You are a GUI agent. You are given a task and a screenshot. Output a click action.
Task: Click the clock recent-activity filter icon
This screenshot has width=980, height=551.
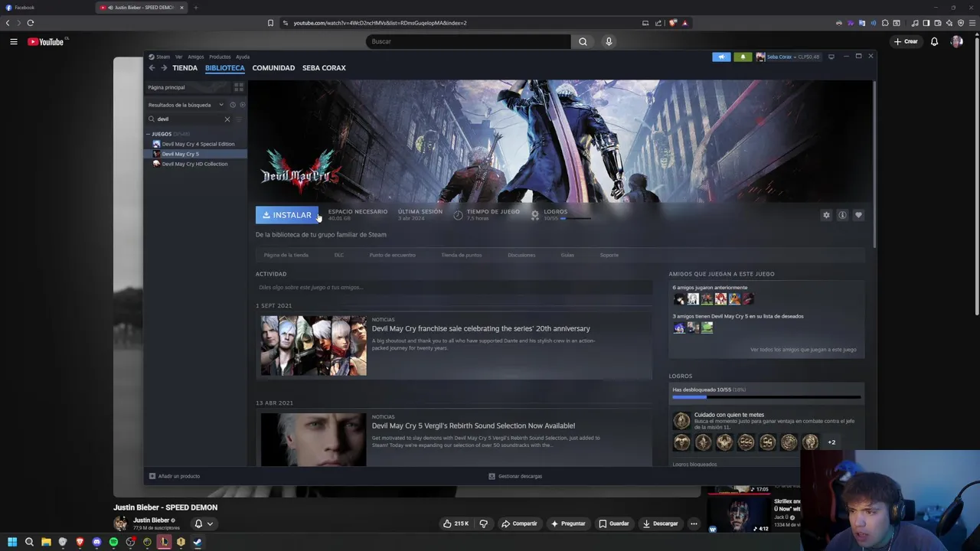tap(233, 105)
